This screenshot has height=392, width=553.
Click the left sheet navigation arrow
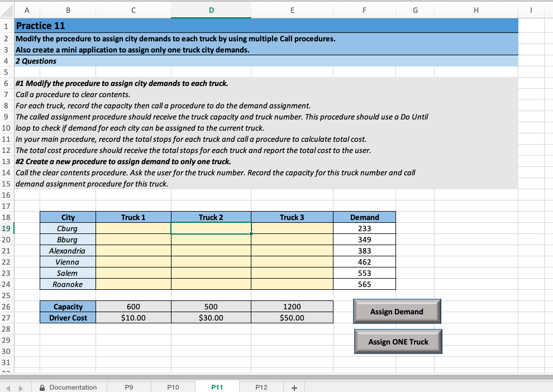pyautogui.click(x=8, y=386)
